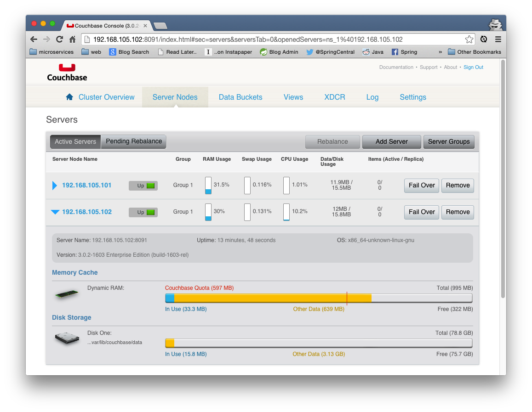532x412 pixels.
Task: Open Server Groups
Action: [448, 141]
